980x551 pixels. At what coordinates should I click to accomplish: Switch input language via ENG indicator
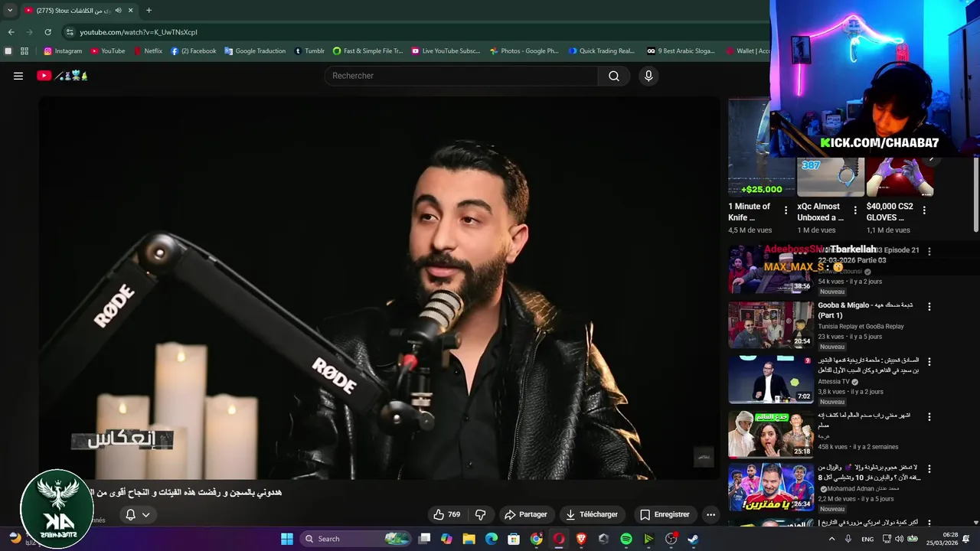[x=867, y=539]
